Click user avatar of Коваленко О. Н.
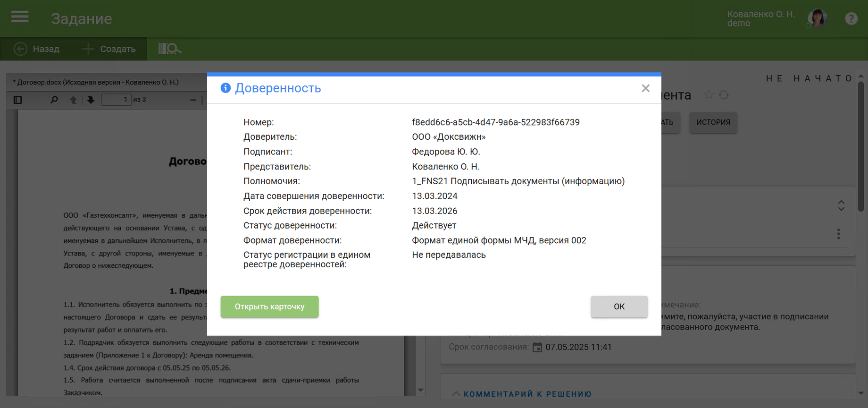Image resolution: width=868 pixels, height=408 pixels. [818, 18]
